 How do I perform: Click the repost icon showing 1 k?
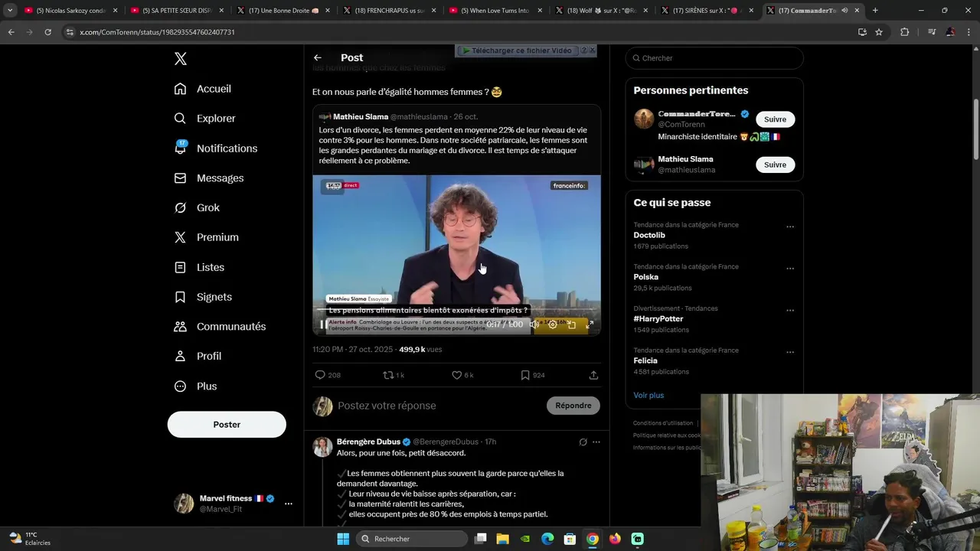(388, 375)
